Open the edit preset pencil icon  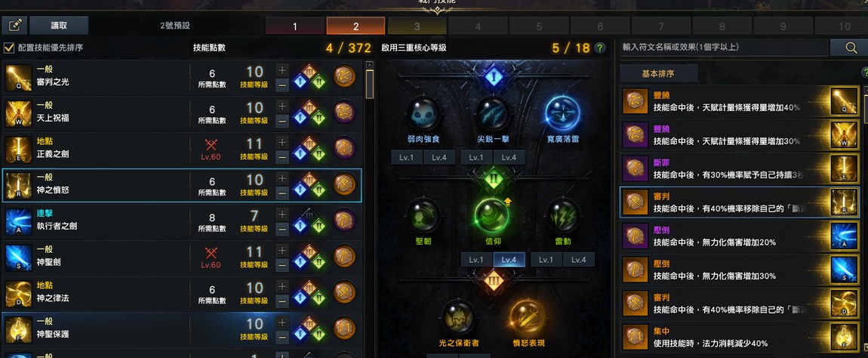pos(14,26)
